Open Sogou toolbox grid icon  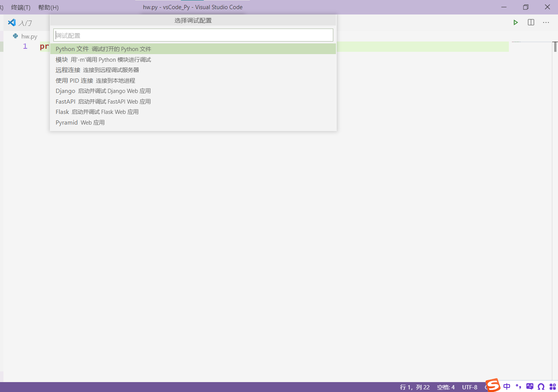pos(553,387)
